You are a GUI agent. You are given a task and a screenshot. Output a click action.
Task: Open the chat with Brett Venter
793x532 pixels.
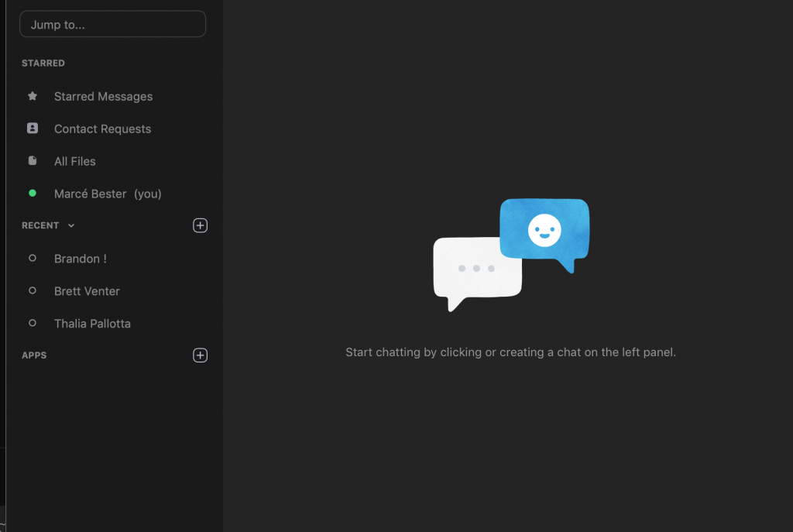coord(87,291)
